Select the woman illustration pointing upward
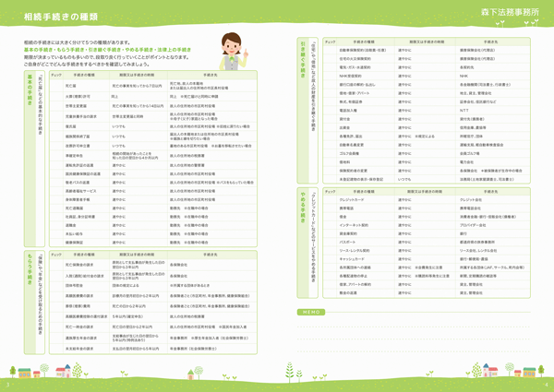Viewport: 554px width, 392px height. tap(234, 52)
